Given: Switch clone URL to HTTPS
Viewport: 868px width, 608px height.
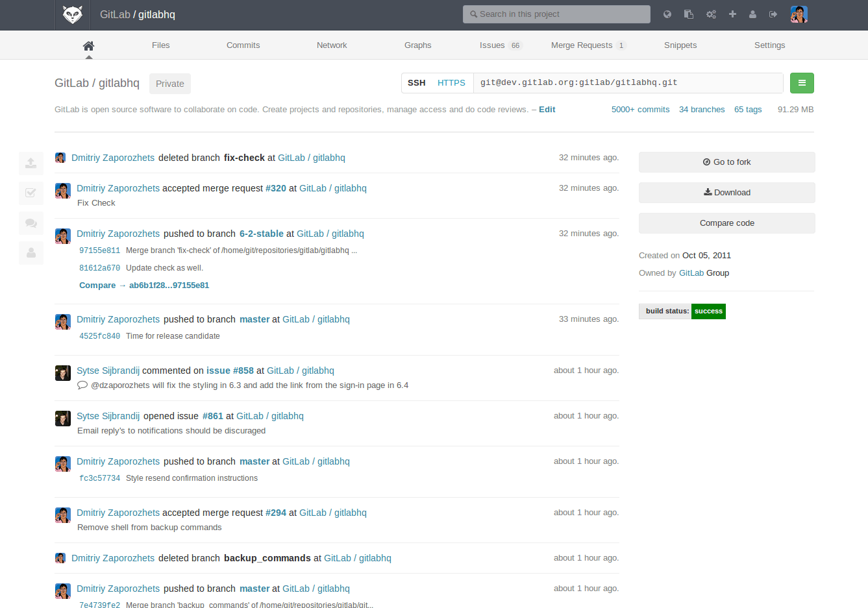Looking at the screenshot, I should (451, 83).
